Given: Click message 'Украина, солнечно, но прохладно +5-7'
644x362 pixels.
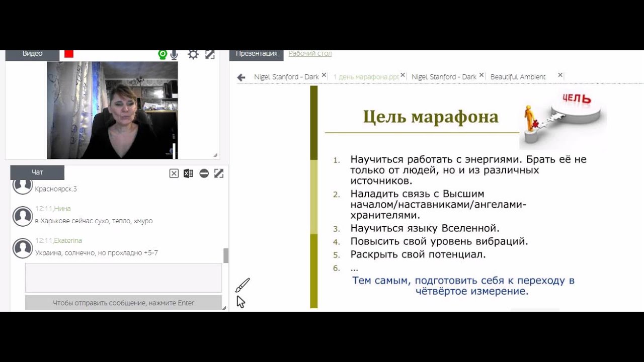Looking at the screenshot, I should pyautogui.click(x=96, y=253).
